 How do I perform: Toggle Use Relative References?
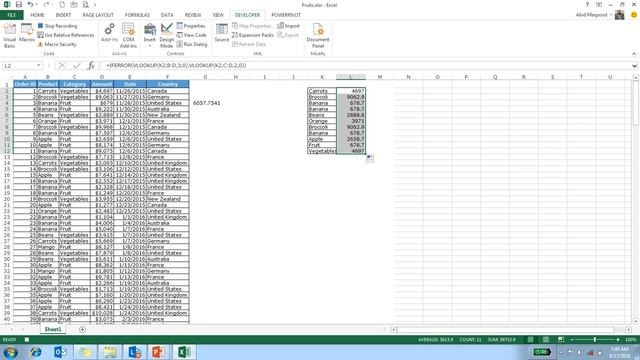66,35
